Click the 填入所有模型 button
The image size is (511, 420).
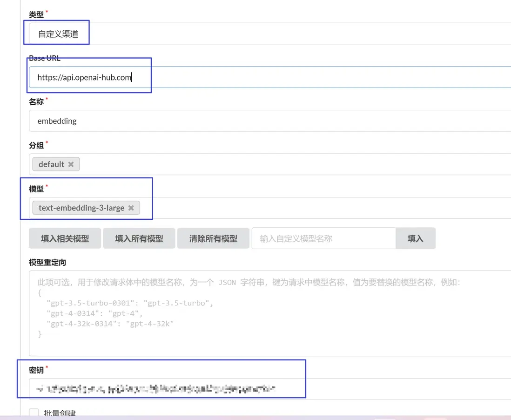pos(139,238)
